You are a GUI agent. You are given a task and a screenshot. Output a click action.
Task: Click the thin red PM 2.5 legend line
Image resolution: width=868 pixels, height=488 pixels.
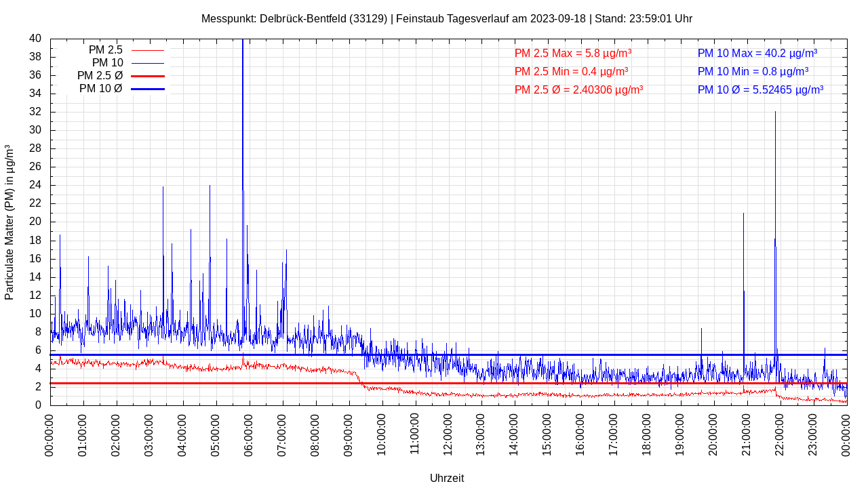point(147,50)
